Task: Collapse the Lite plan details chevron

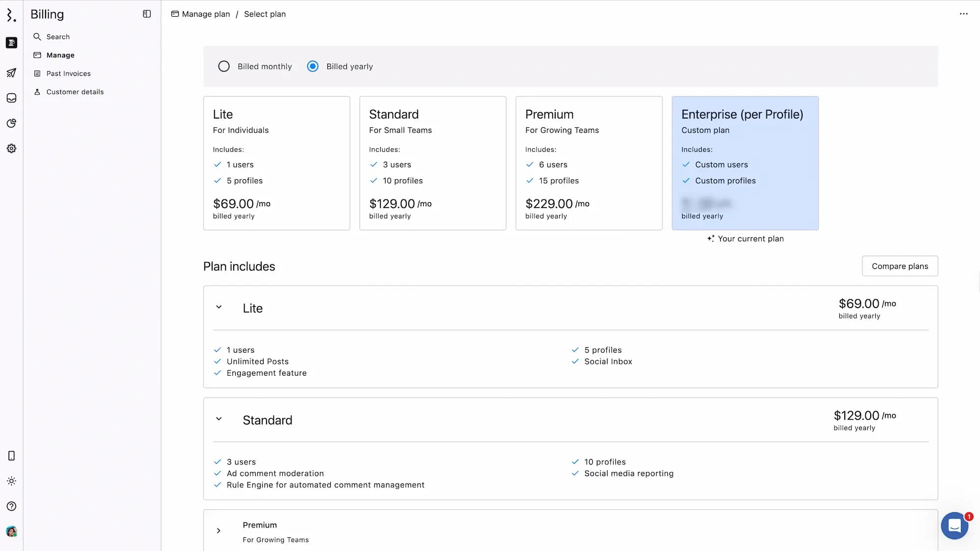Action: [x=219, y=307]
